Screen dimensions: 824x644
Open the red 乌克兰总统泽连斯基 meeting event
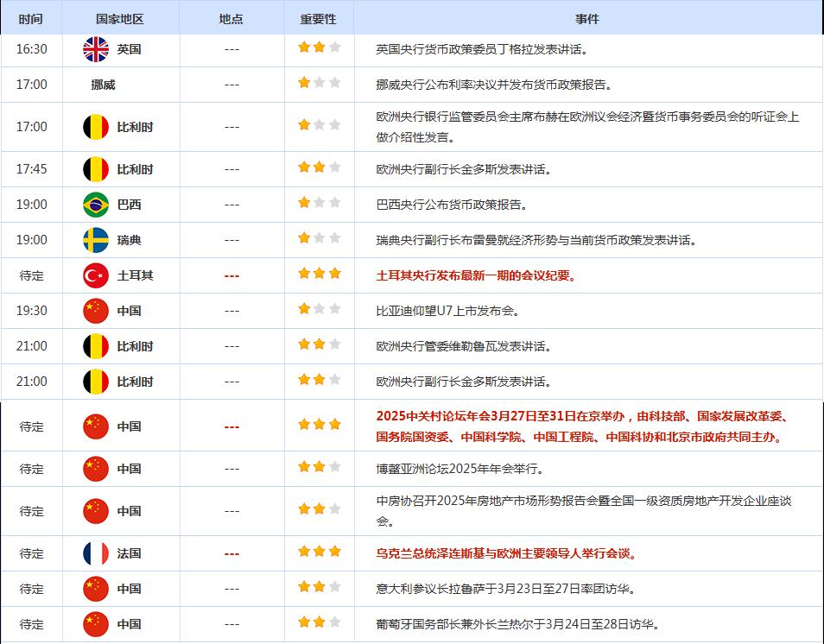pos(506,553)
